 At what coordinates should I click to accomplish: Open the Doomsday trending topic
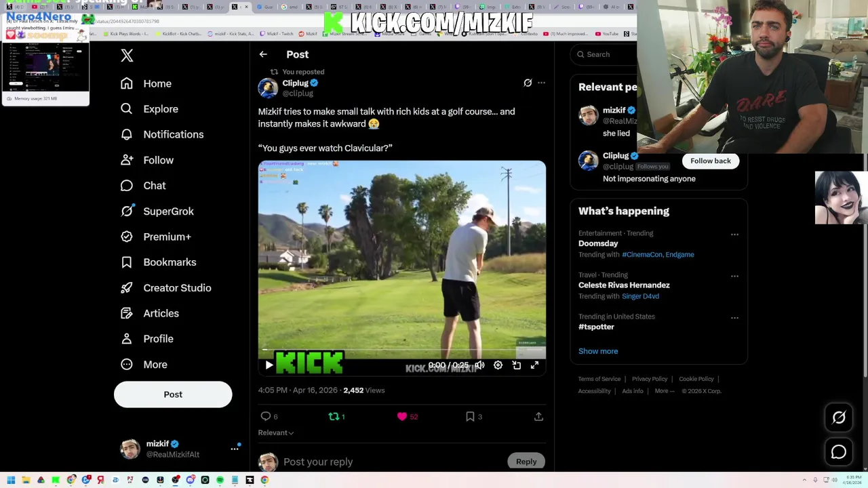(598, 243)
